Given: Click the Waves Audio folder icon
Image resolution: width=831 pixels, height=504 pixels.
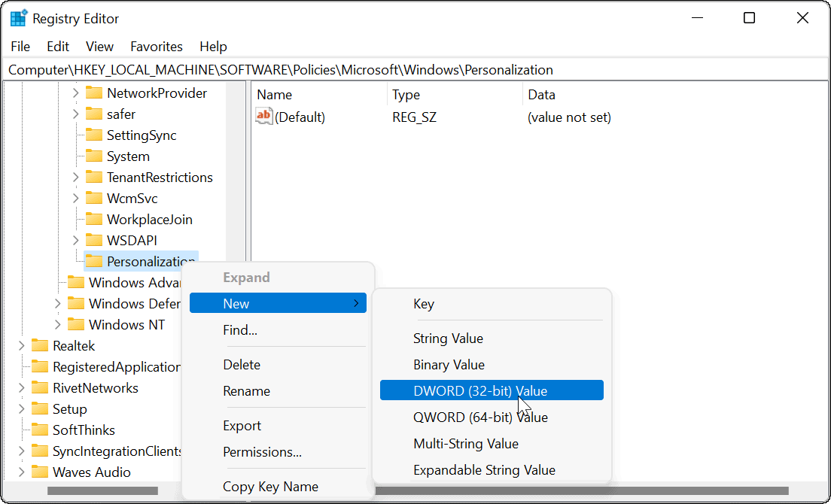Looking at the screenshot, I should (x=40, y=472).
